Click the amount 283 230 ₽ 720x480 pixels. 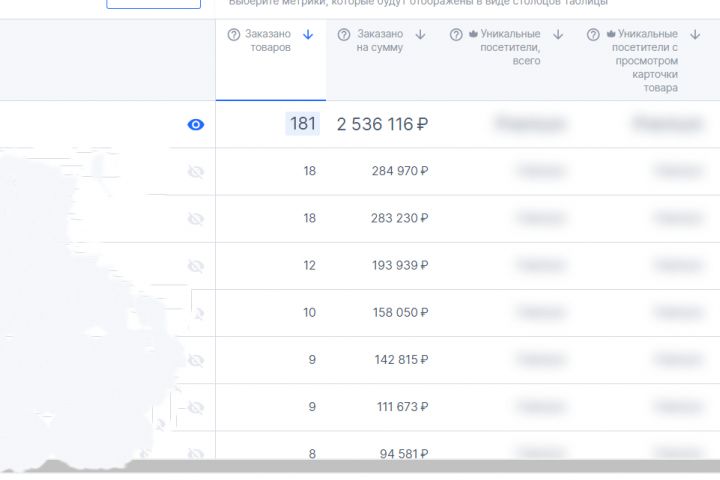pos(400,218)
